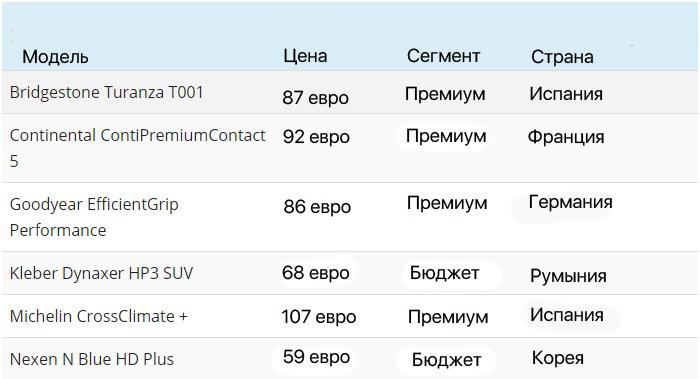Click the 68 евро price cell
The height and width of the screenshot is (379, 700).
(316, 273)
